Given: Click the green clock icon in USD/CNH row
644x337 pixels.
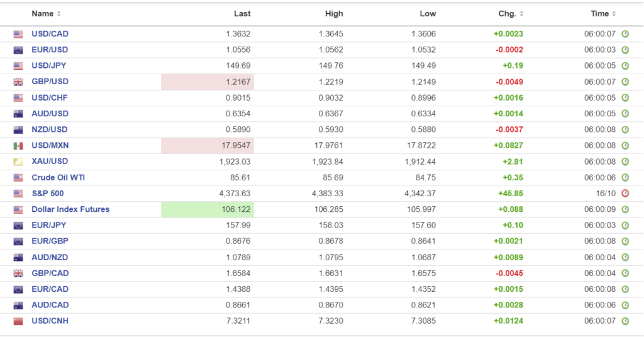Looking at the screenshot, I should 625,321.
